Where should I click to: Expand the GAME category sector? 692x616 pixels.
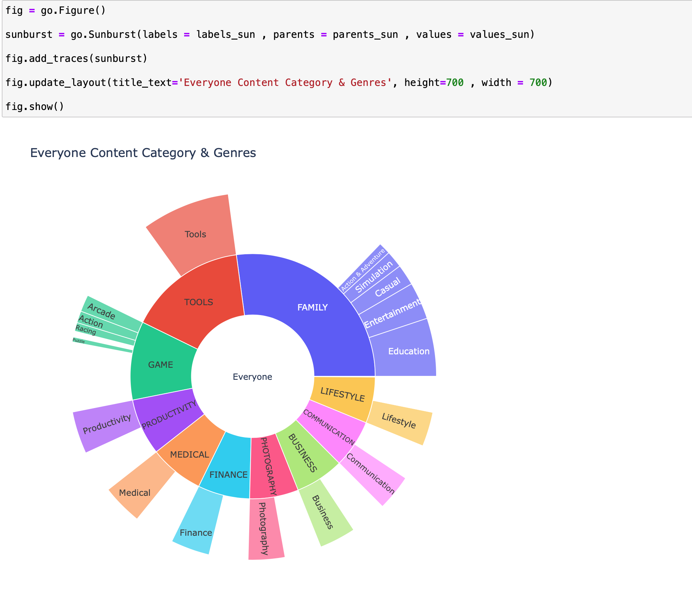click(x=160, y=365)
